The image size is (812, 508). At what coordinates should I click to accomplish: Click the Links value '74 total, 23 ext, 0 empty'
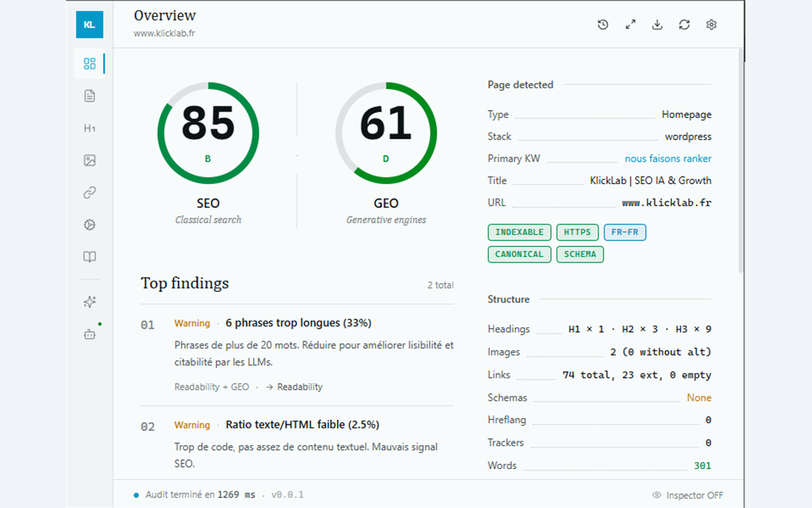click(x=637, y=375)
